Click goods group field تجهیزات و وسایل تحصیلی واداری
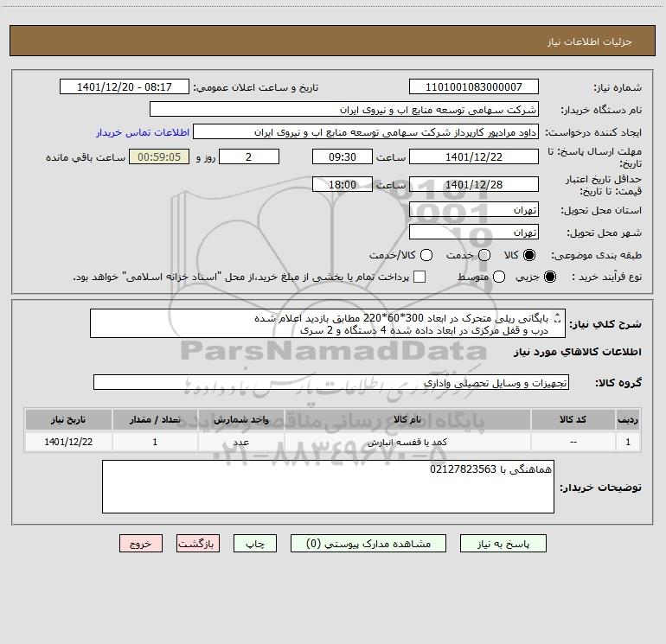This screenshot has width=666, height=644. coord(331,382)
